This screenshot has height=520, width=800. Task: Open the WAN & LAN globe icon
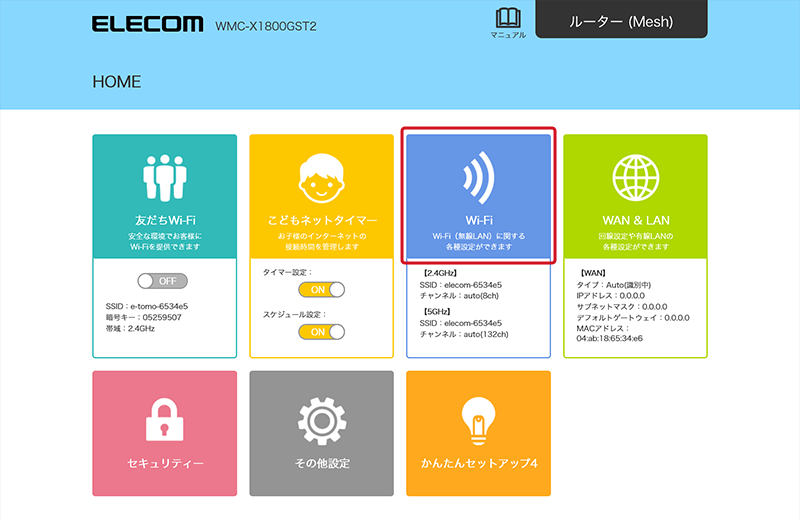(x=636, y=178)
